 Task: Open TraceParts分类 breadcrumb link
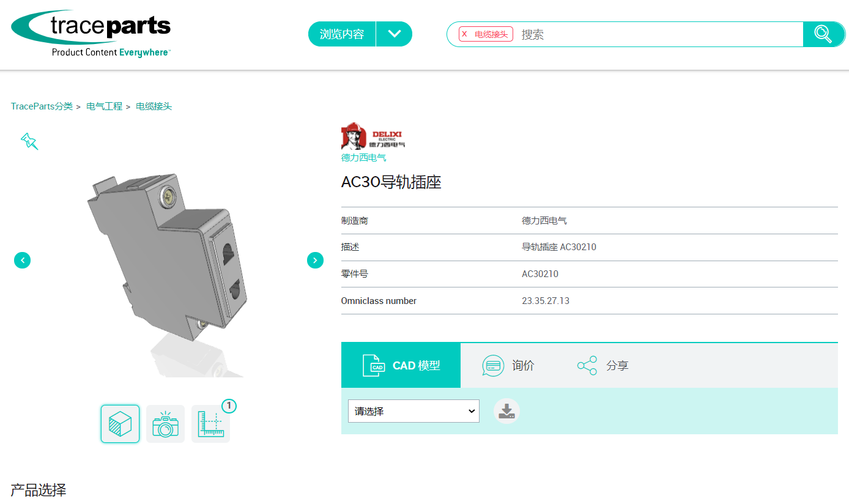[x=42, y=106]
